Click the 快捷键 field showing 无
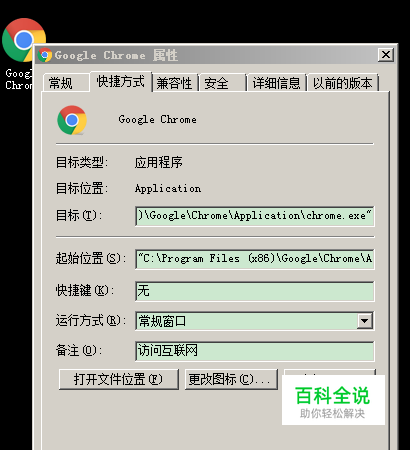 255,291
